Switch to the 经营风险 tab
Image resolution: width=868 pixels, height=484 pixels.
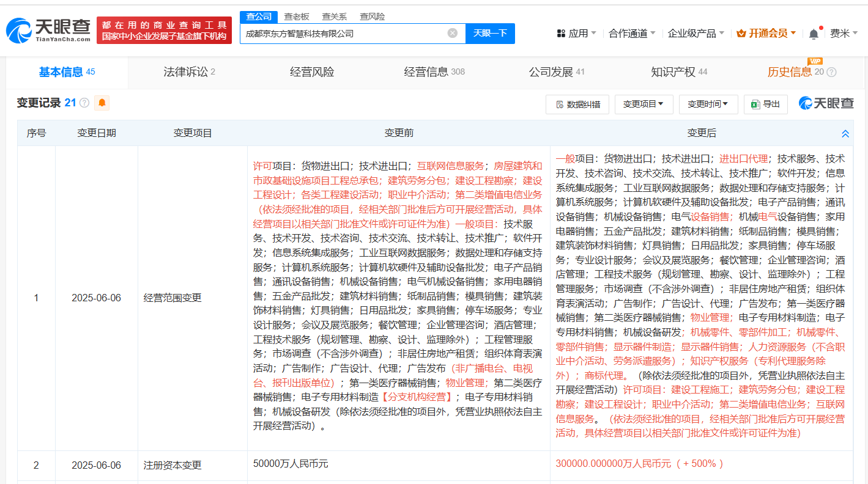pyautogui.click(x=312, y=72)
